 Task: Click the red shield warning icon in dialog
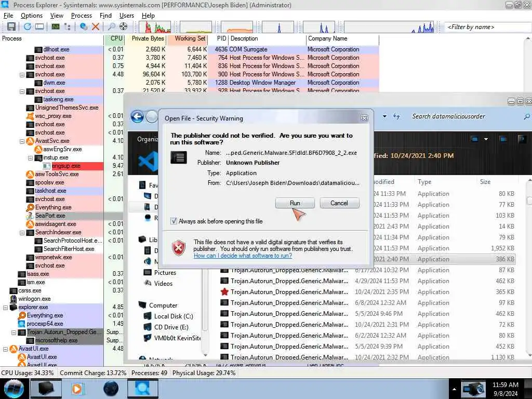(179, 248)
